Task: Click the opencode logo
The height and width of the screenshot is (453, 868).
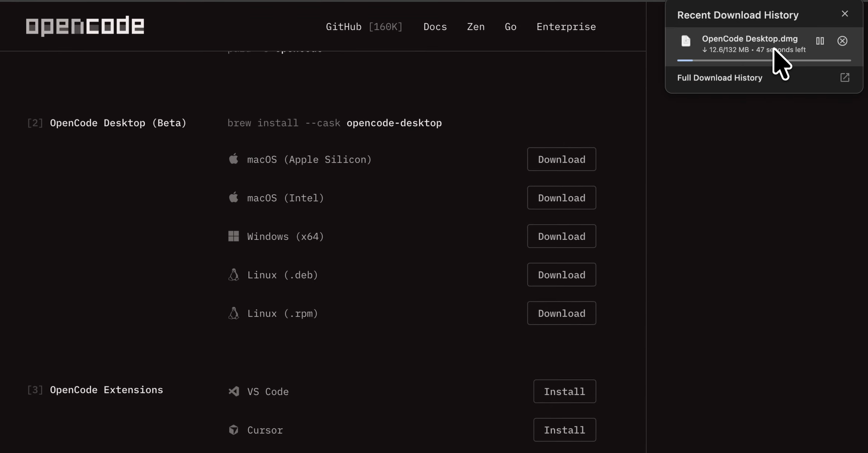Action: (85, 26)
